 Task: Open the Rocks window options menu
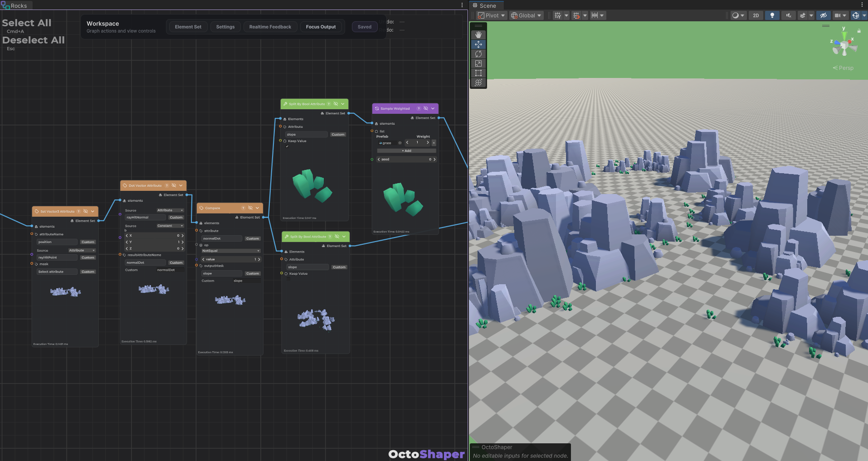point(462,5)
